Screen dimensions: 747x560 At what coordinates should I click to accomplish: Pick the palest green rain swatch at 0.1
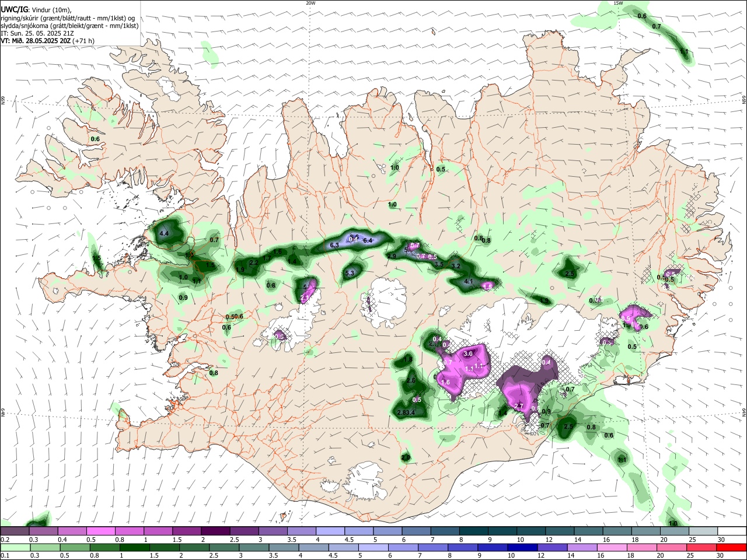(15, 547)
